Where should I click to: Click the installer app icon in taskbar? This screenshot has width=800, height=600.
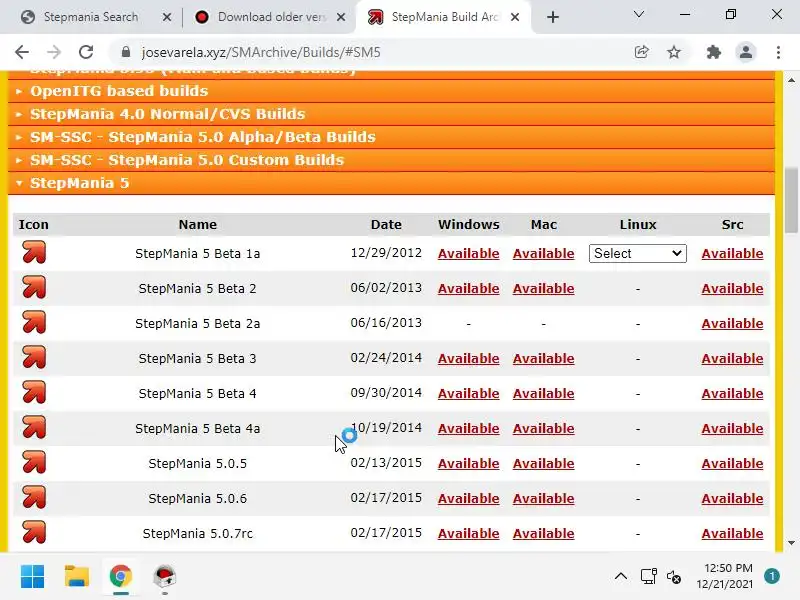pyautogui.click(x=164, y=577)
